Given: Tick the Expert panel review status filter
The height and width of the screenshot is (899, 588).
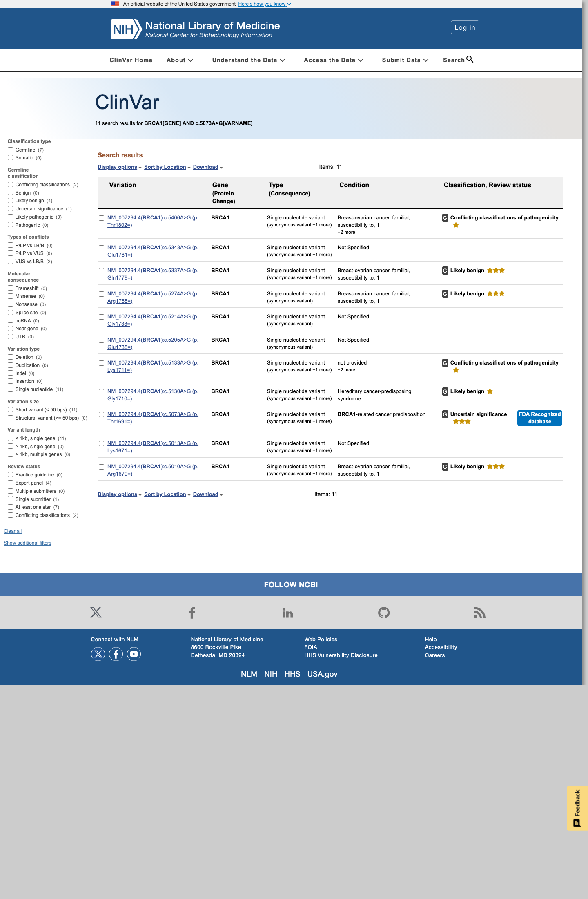Looking at the screenshot, I should pos(11,483).
